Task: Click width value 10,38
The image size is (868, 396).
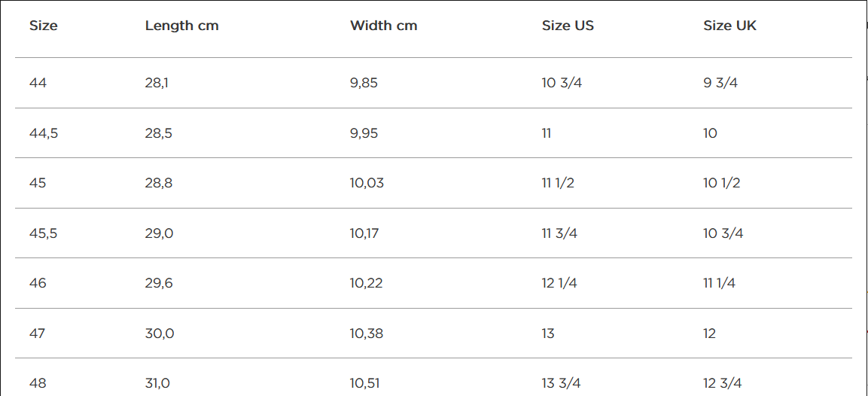Action: [366, 334]
